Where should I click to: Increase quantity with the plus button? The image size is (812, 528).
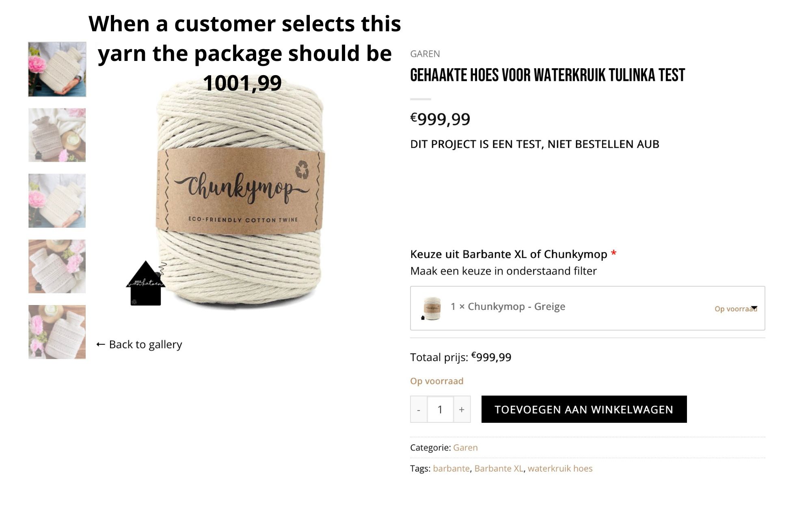tap(462, 409)
